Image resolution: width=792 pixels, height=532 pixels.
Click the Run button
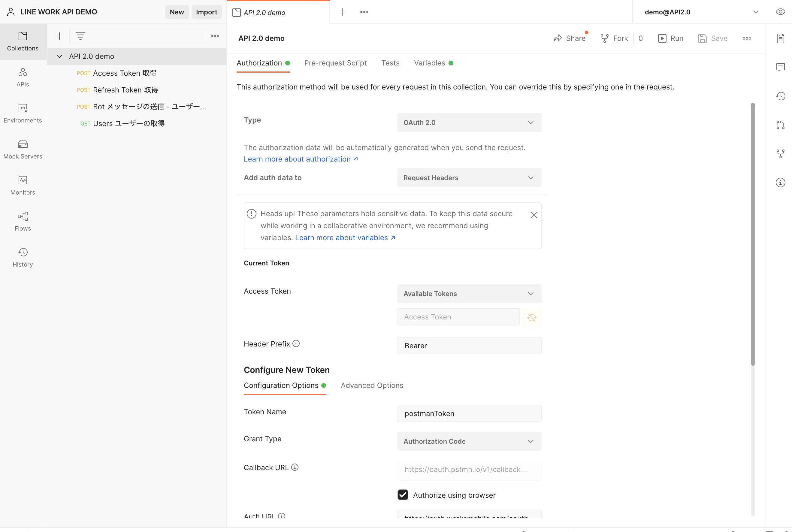coord(671,38)
